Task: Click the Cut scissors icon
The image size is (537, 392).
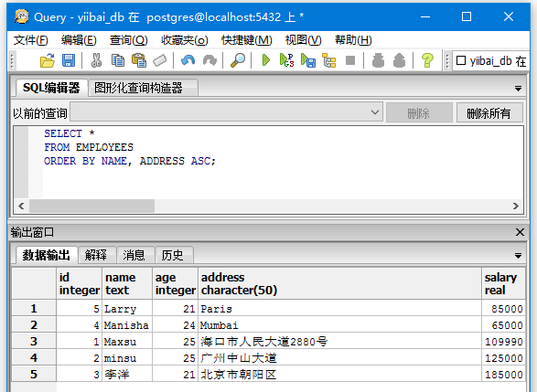Action: click(x=96, y=61)
